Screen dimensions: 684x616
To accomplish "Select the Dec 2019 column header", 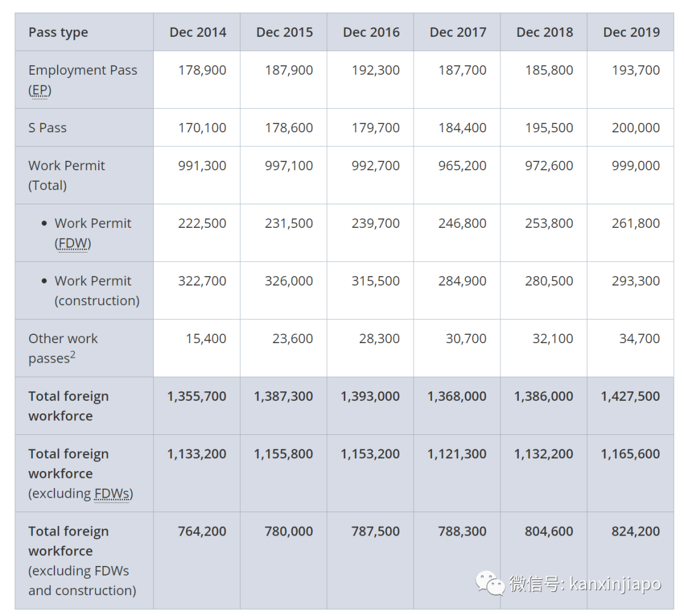I will 631,32.
